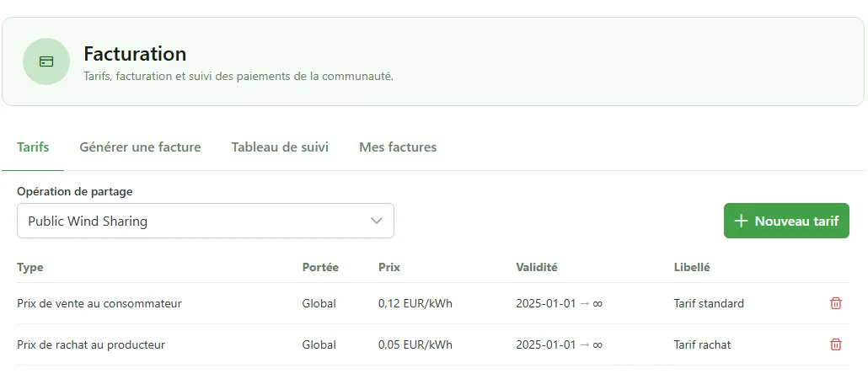Click the Opération de partage label
Viewport: 868px width, 379px height.
pyautogui.click(x=75, y=191)
